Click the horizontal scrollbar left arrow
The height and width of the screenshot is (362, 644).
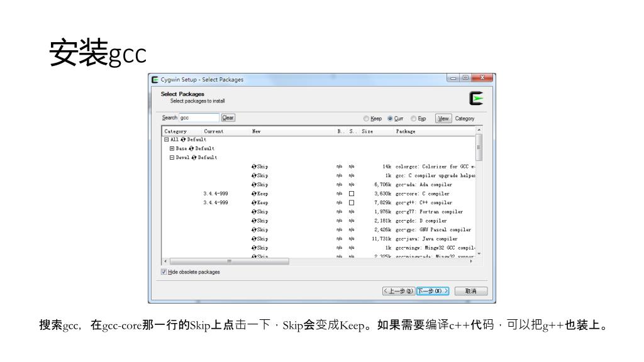coord(165,261)
